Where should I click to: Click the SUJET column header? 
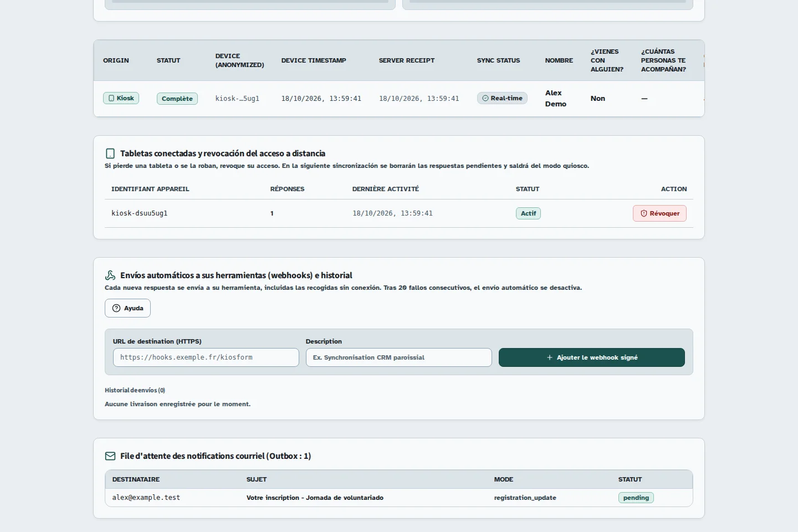pyautogui.click(x=257, y=479)
